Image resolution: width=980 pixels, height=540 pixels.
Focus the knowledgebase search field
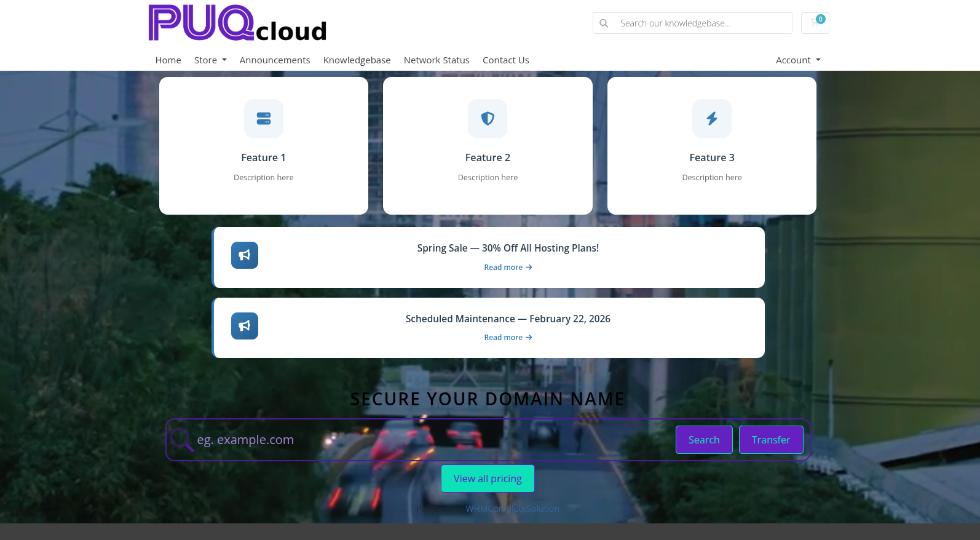pyautogui.click(x=703, y=23)
